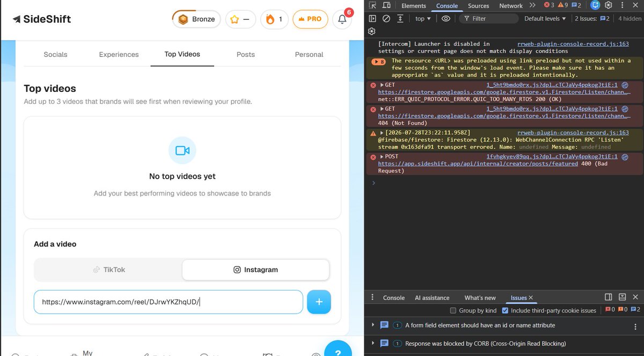The width and height of the screenshot is (644, 356).
Task: Select the TikTok platform toggle
Action: coord(108,270)
